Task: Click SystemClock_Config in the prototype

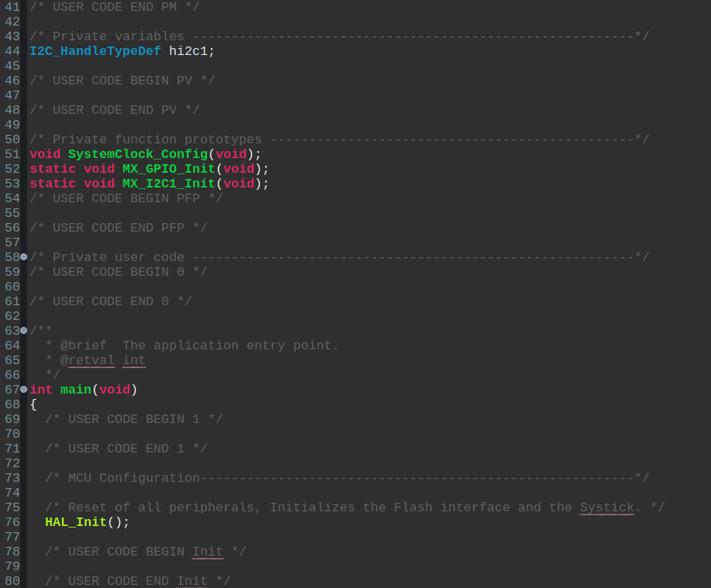Action: [x=137, y=154]
